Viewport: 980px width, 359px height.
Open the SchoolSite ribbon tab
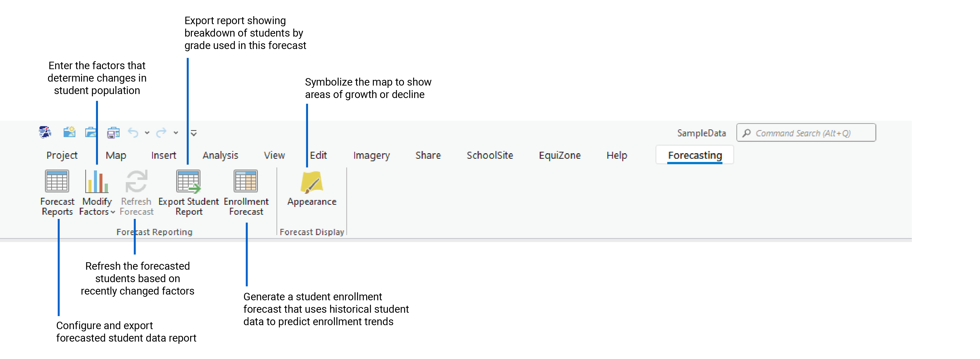coord(490,155)
